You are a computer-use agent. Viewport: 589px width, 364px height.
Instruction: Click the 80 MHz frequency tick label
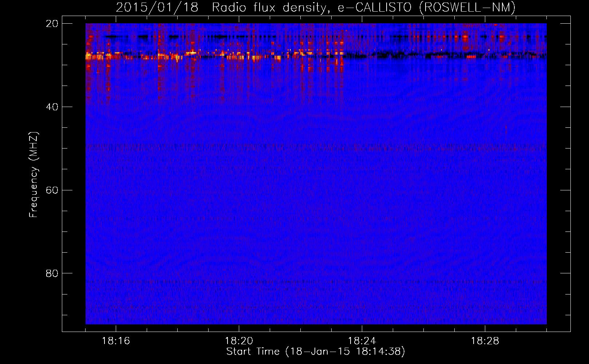[x=52, y=273]
